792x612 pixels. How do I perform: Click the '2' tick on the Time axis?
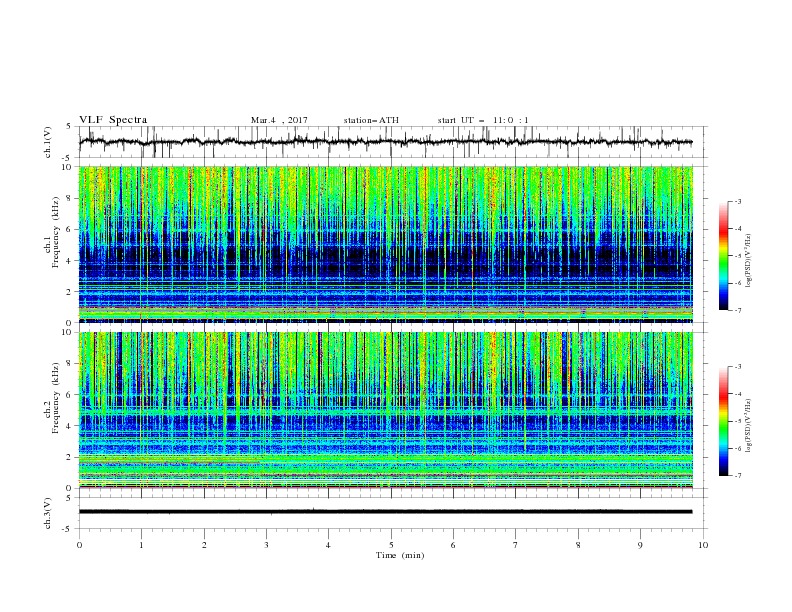[x=204, y=545]
